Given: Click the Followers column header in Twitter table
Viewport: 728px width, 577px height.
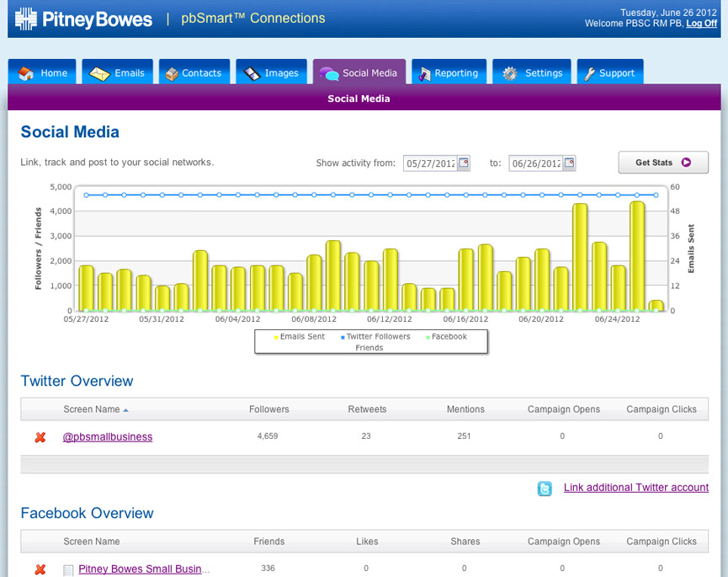Looking at the screenshot, I should tap(268, 409).
